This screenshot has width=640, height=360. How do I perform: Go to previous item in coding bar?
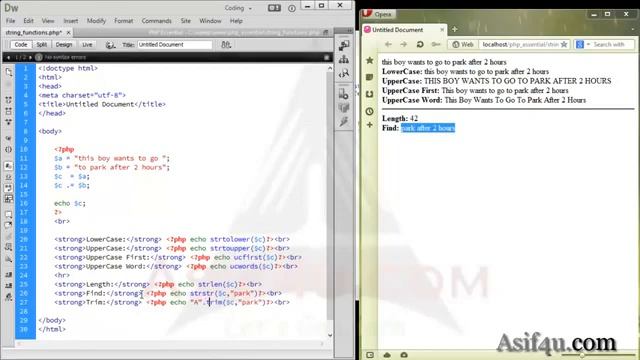tap(9, 57)
